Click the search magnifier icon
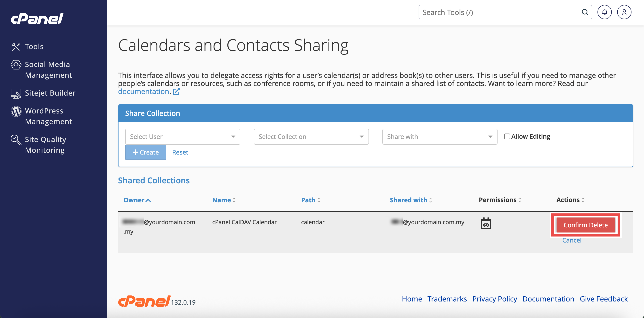This screenshot has height=318, width=644. coord(585,12)
